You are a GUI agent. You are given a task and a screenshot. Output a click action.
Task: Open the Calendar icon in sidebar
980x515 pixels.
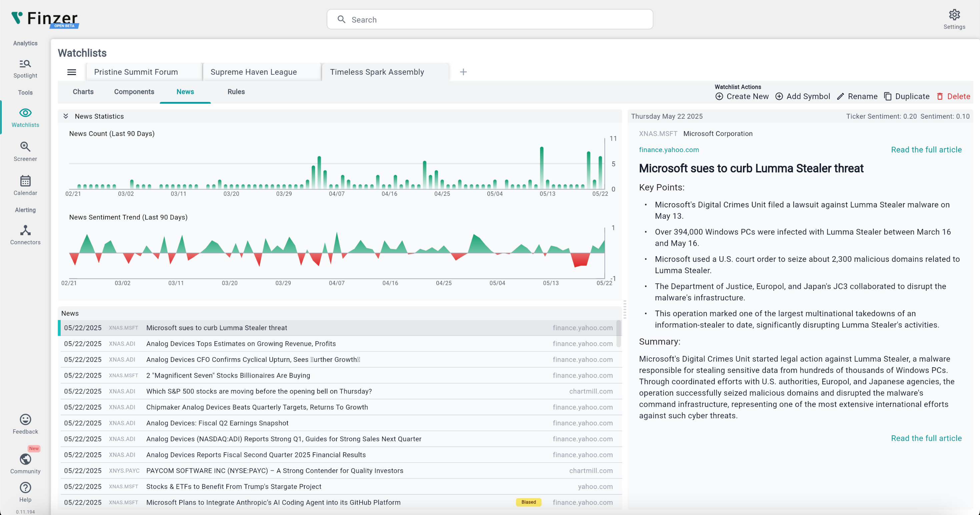[x=25, y=181]
